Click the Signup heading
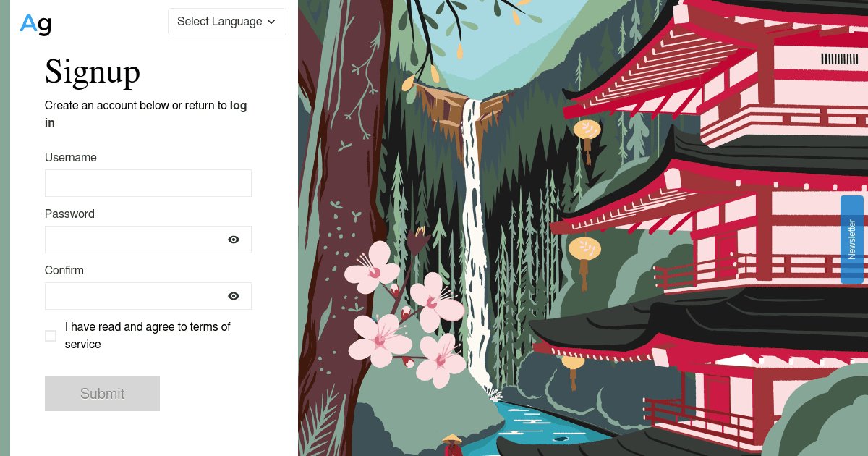 click(x=93, y=71)
